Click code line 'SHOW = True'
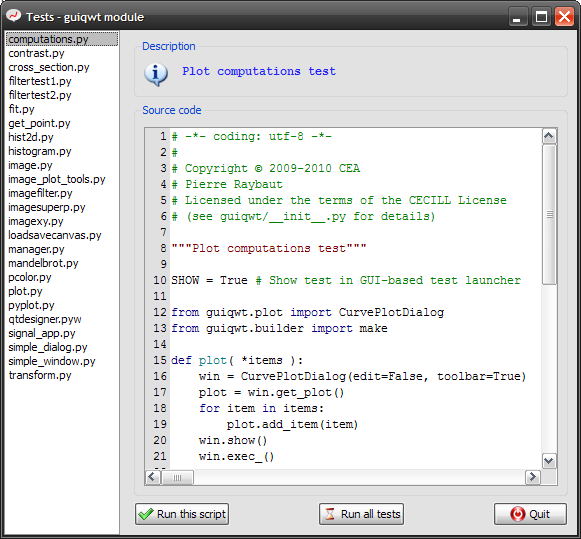Viewport: 581px width, 539px height. 209,280
